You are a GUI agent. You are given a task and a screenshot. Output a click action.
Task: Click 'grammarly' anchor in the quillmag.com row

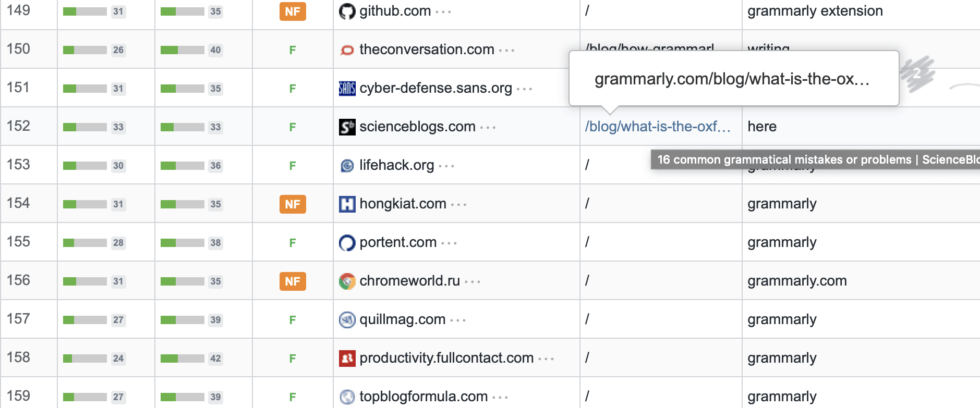pyautogui.click(x=782, y=319)
